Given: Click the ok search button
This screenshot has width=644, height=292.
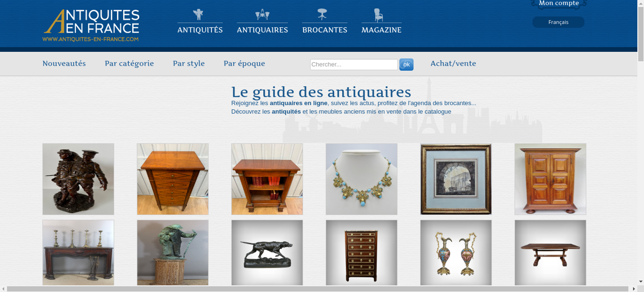Looking at the screenshot, I should click(x=406, y=64).
